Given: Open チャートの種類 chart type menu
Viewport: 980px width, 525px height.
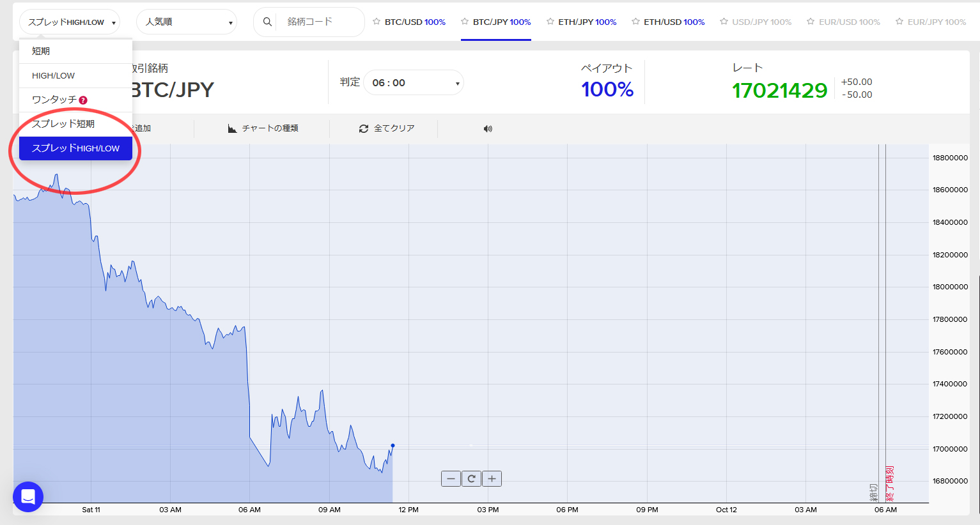Looking at the screenshot, I should point(263,128).
